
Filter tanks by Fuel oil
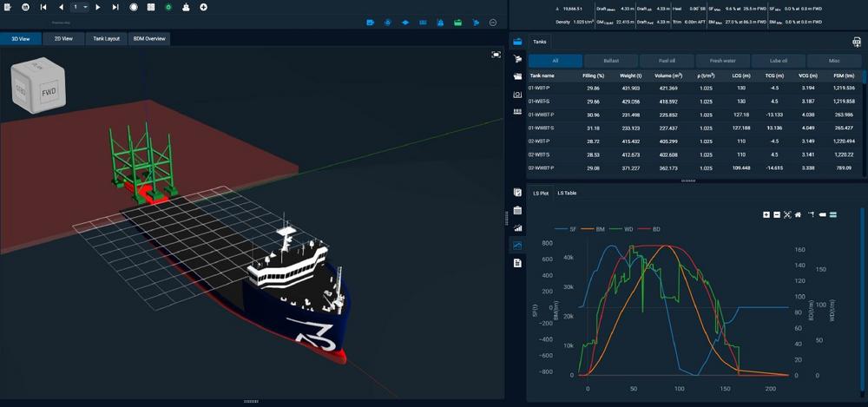[667, 61]
